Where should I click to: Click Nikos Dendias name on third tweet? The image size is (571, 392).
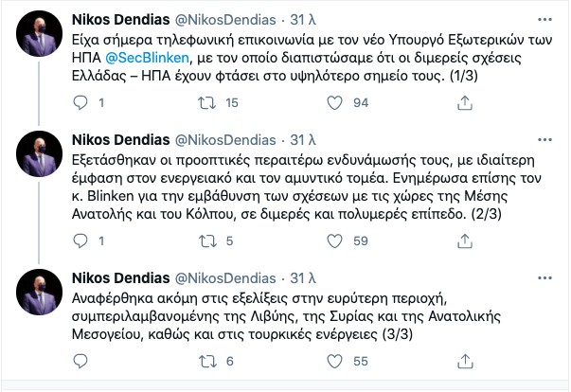(x=122, y=279)
